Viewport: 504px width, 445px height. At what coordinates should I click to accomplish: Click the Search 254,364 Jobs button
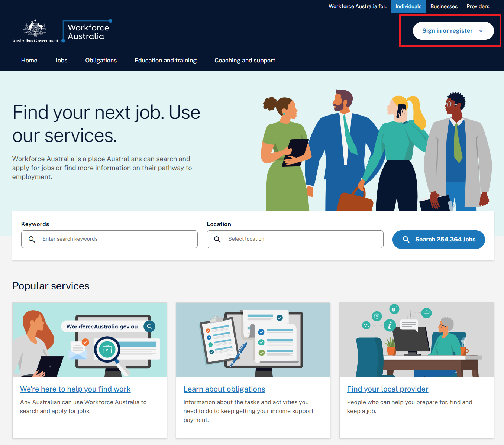click(x=439, y=240)
